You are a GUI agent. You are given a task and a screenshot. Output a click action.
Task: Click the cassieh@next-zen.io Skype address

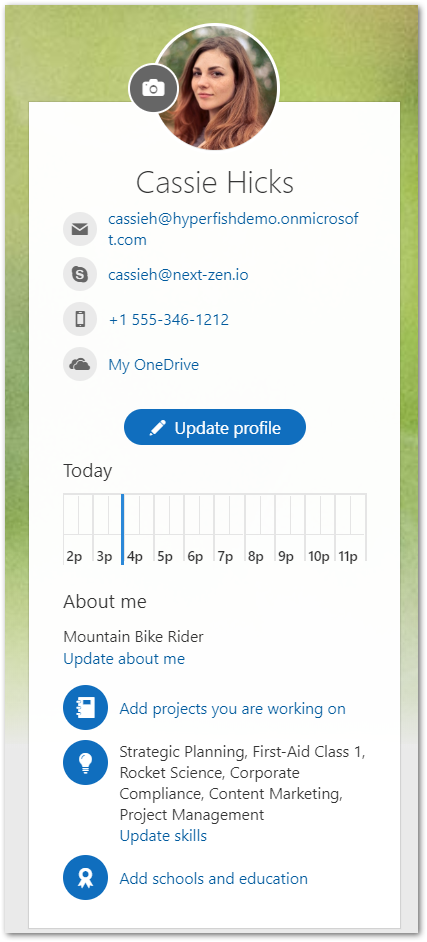[x=178, y=275]
